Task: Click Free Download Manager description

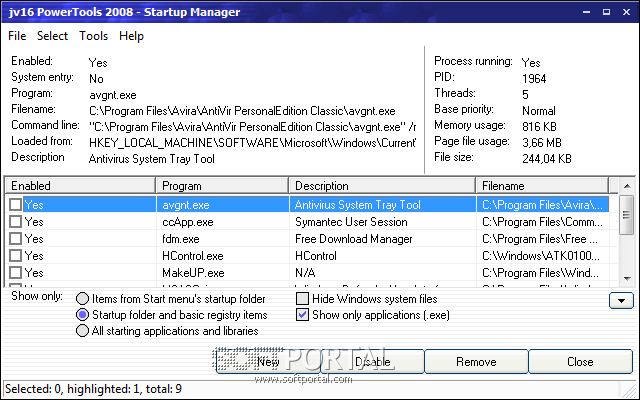Action: 353,238
